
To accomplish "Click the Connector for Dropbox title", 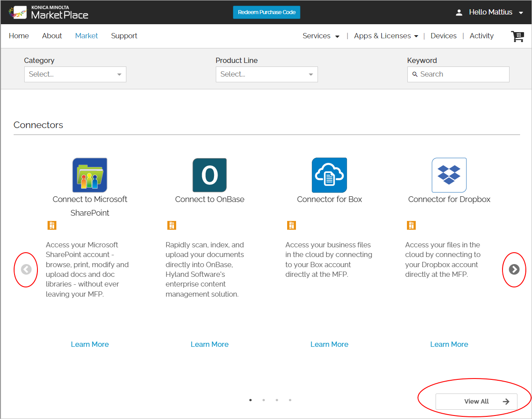I will [449, 199].
